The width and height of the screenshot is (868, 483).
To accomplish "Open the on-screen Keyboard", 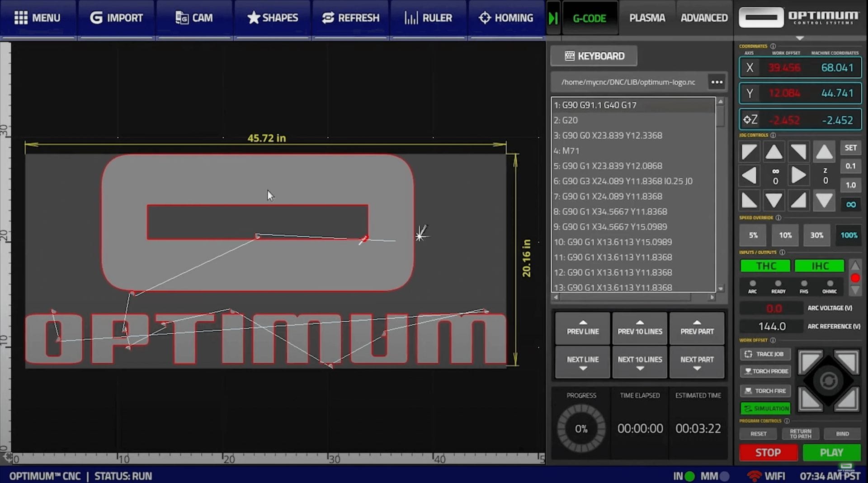I will pyautogui.click(x=594, y=56).
